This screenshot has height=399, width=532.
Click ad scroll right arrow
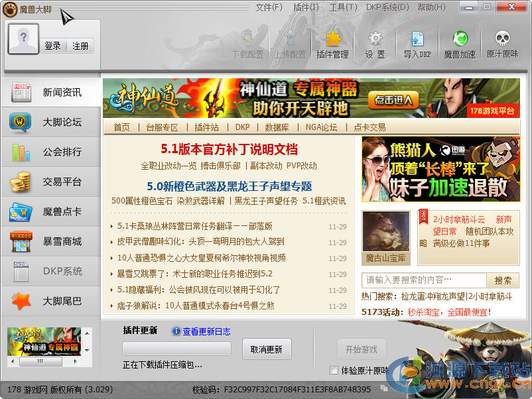click(x=75, y=361)
